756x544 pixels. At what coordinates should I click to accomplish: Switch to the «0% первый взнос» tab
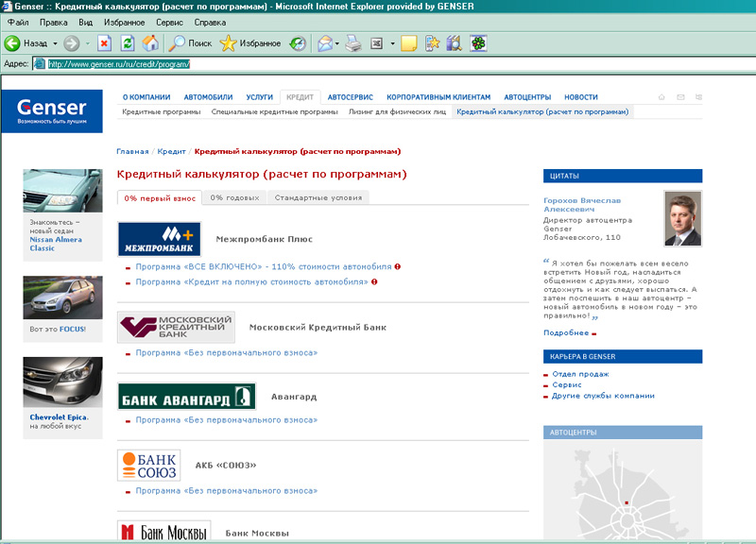coord(160,198)
